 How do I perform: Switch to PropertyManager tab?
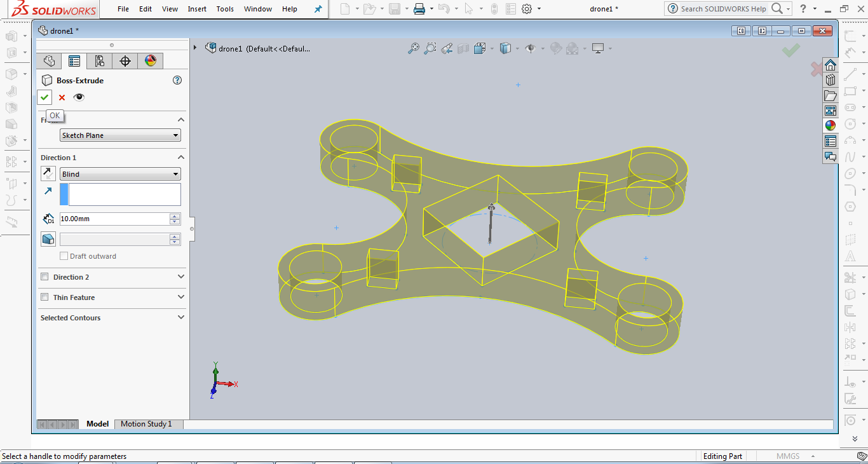(x=74, y=61)
